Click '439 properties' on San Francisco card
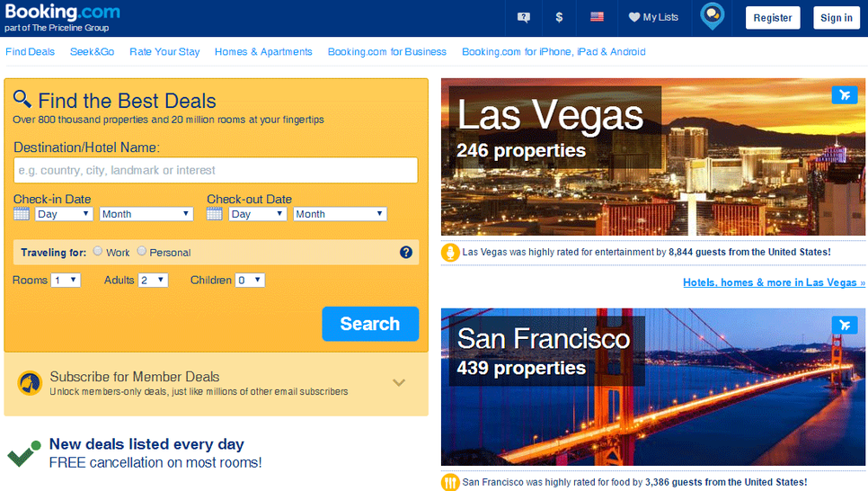Screen dimensions: 868x491 click(x=521, y=368)
